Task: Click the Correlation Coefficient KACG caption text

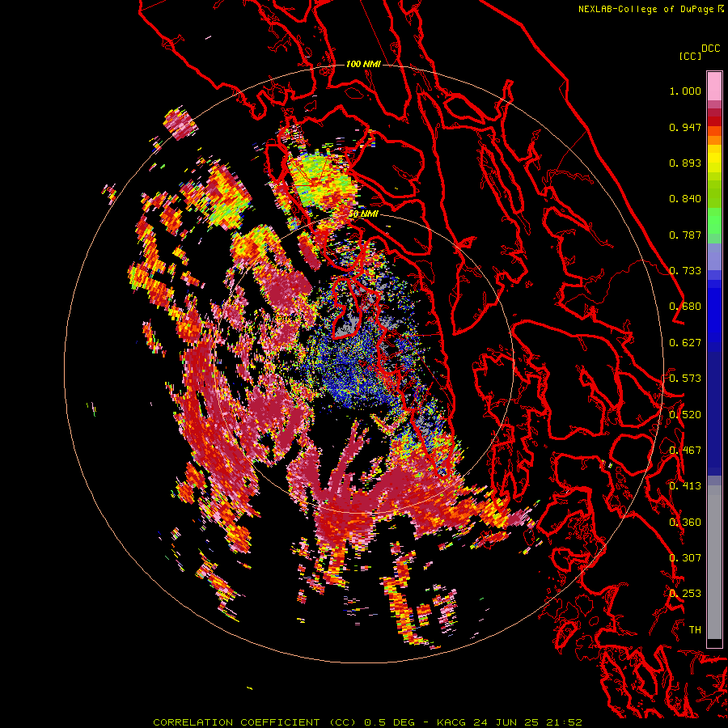Action: pyautogui.click(x=367, y=722)
